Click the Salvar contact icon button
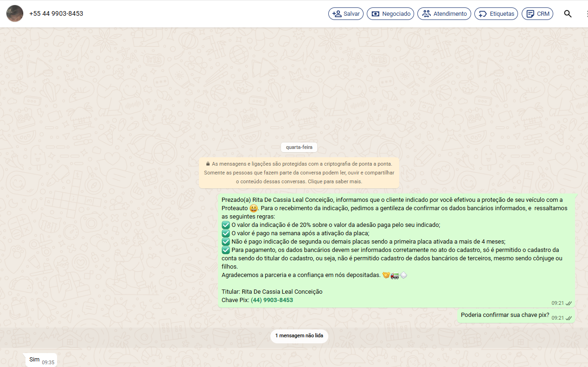Image resolution: width=588 pixels, height=367 pixels. click(345, 14)
